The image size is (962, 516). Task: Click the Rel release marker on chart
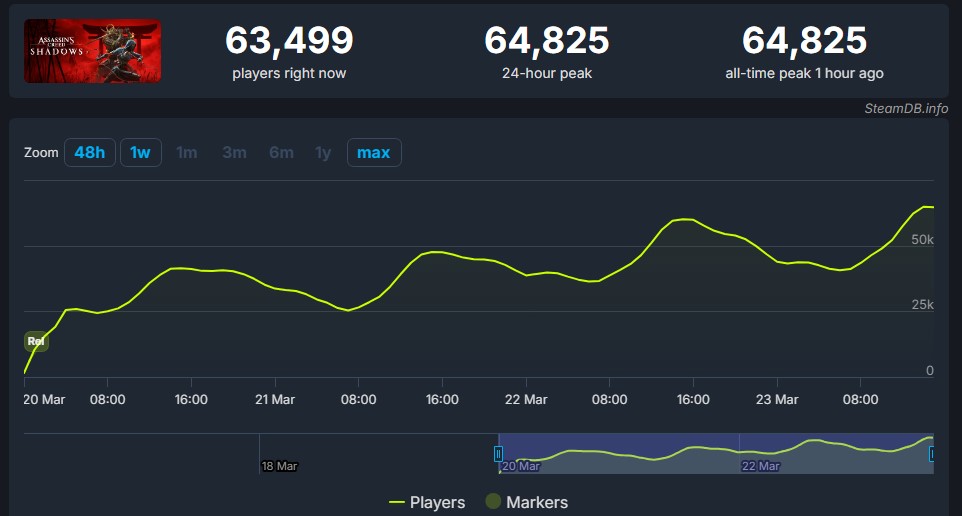(36, 341)
